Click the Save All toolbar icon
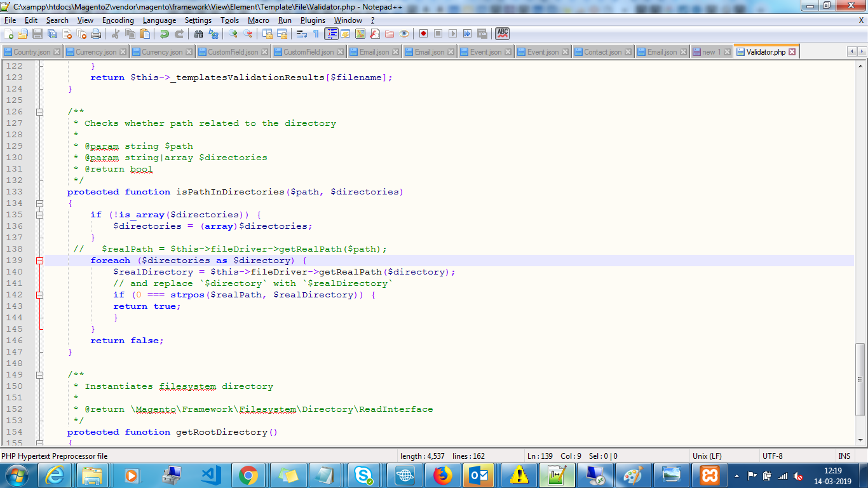Screen dimensions: 868x488 [52, 34]
